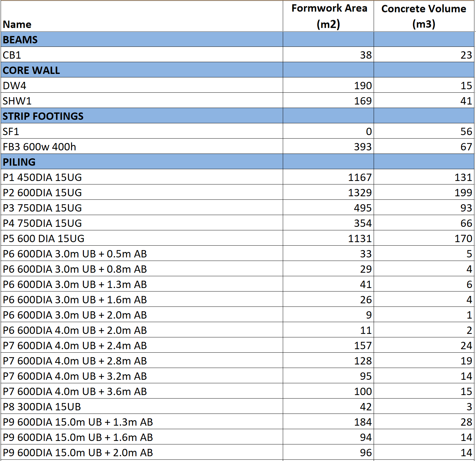The image size is (476, 461).
Task: Click the SHW1 name cell
Action: coord(17,101)
